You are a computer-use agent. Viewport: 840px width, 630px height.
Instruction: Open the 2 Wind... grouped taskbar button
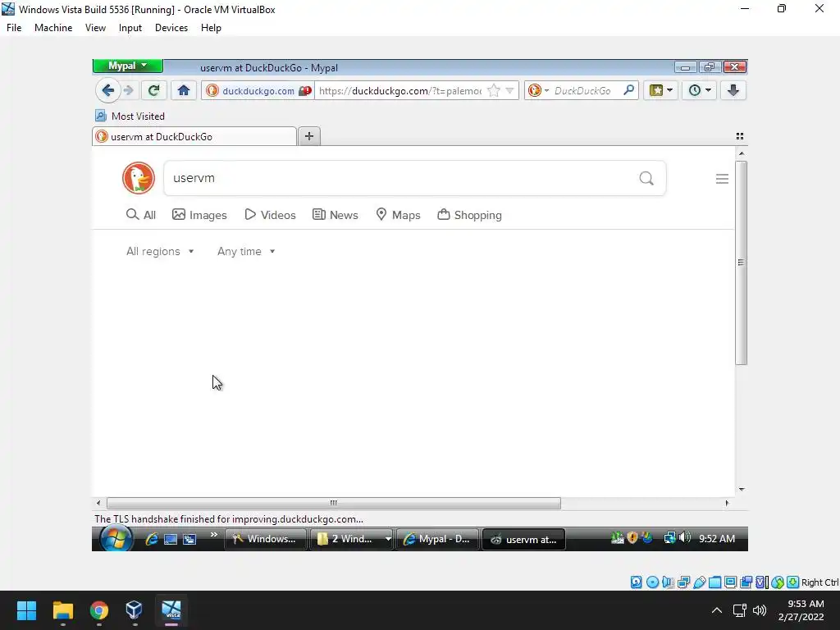(353, 539)
